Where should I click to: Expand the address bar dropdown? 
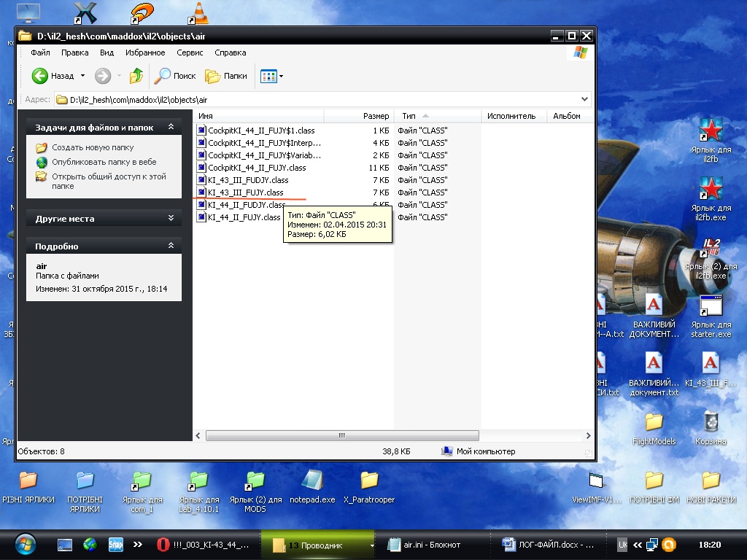585,99
